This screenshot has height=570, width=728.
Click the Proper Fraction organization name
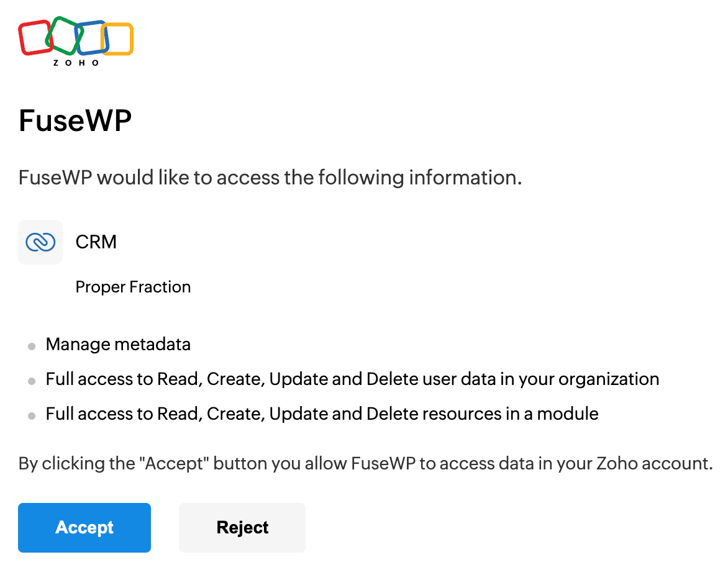pyautogui.click(x=133, y=287)
